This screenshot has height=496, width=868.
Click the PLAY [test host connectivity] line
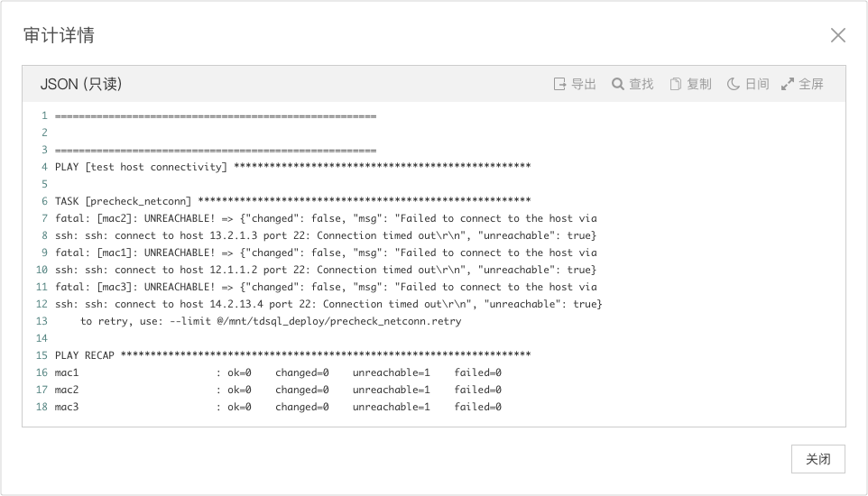[292, 167]
